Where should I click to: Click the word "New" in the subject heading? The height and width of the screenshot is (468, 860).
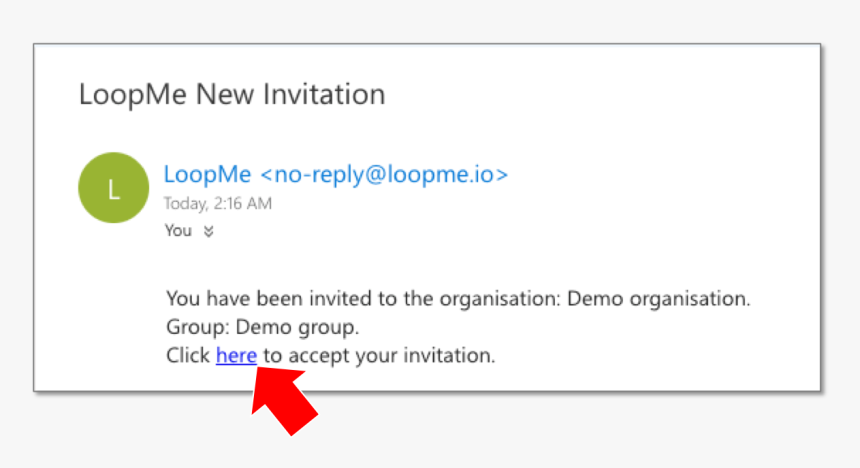(x=224, y=94)
